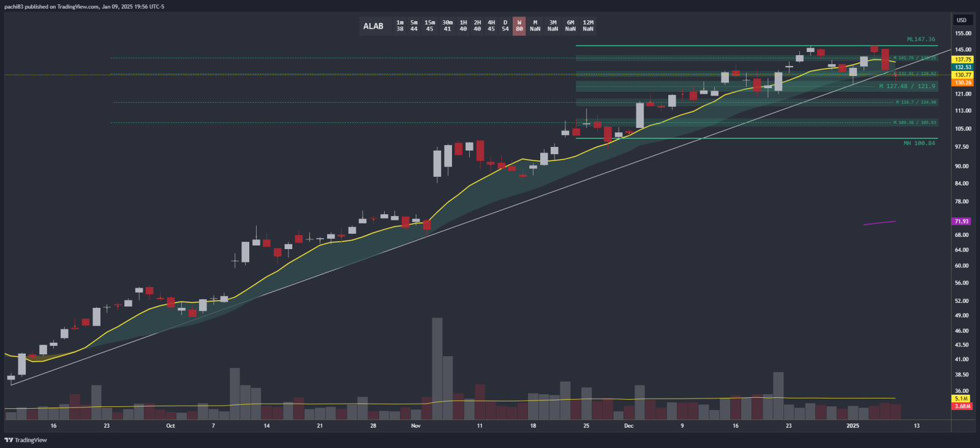Screen dimensions: 980x448
Task: Select the 12M timeframe cell
Action: pos(588,26)
